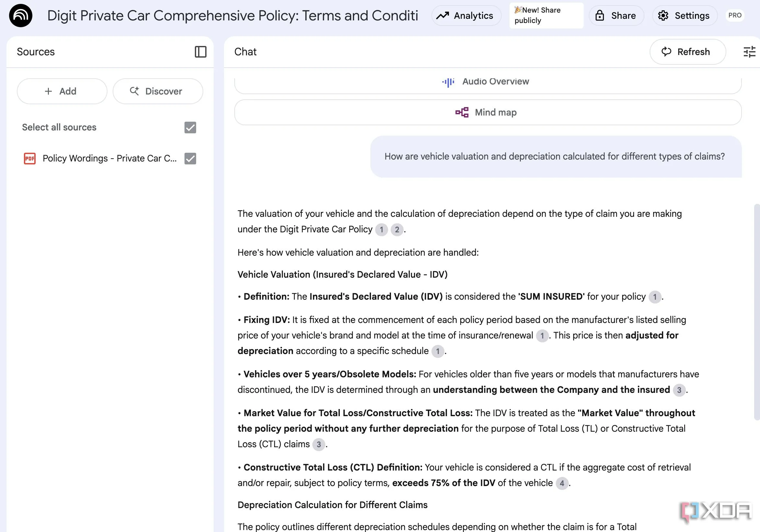The width and height of the screenshot is (760, 532).
Task: Open citation 1 in the Definition bullet
Action: [654, 297]
